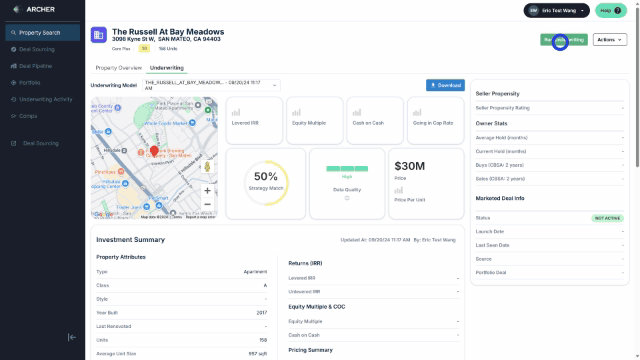The height and width of the screenshot is (360, 640).
Task: Open the Eric Test Wang user menu
Action: pos(556,11)
